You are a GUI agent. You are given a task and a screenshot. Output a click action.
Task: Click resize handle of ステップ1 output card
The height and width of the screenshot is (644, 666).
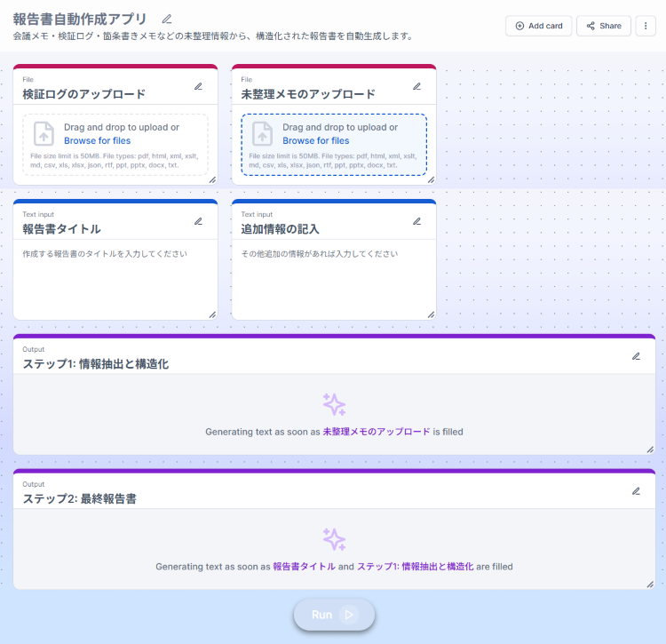click(x=650, y=449)
